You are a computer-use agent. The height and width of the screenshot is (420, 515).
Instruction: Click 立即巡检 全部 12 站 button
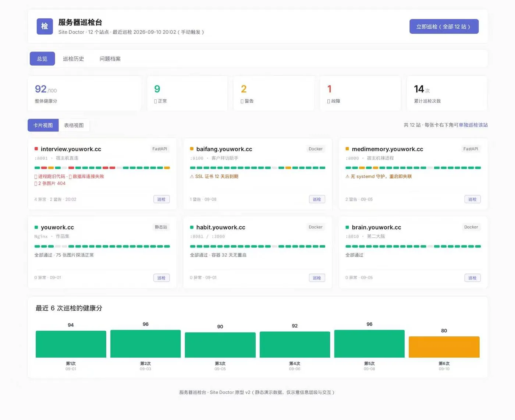444,27
